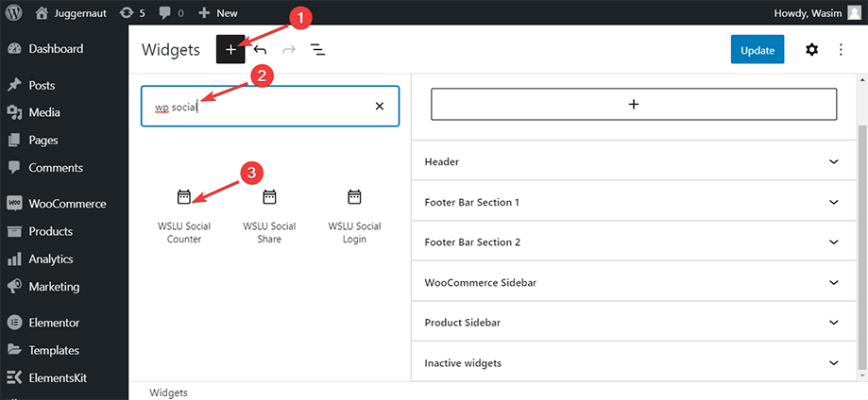Open the comments bubble in admin bar
The image size is (868, 400).
point(172,12)
